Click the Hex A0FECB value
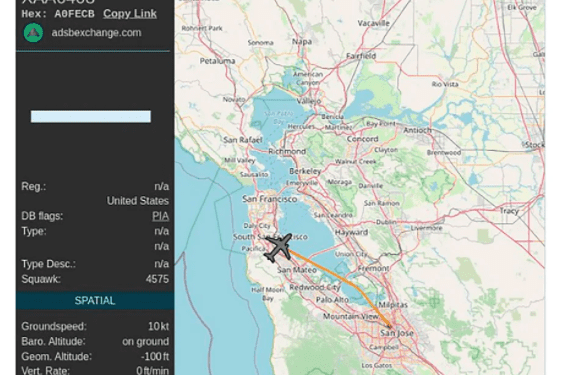Screen dimensions: 584x375 coord(74,14)
